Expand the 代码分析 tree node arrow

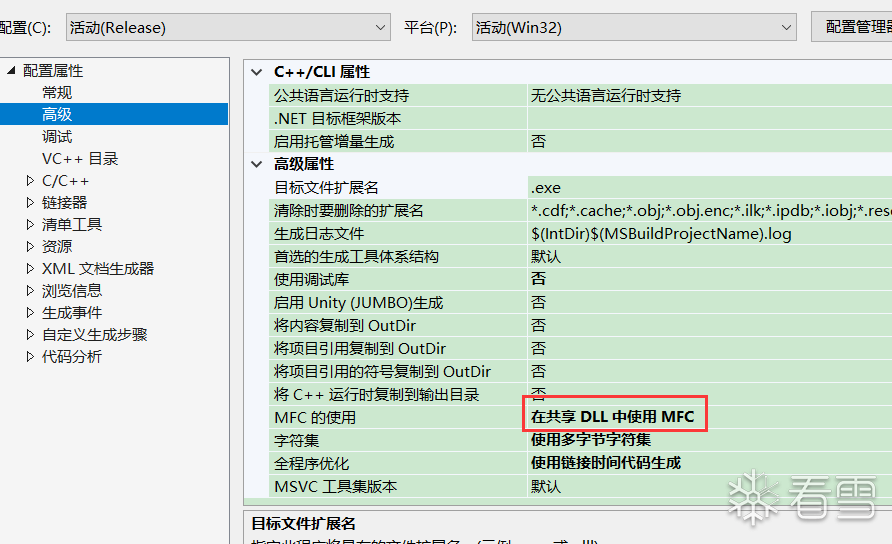coord(30,357)
